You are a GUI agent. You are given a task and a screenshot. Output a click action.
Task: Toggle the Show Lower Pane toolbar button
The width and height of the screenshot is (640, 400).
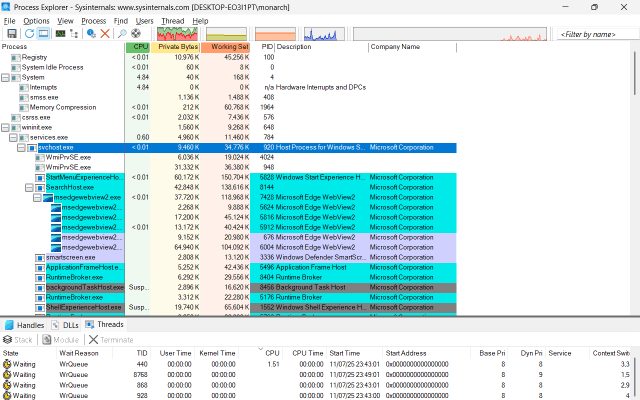point(43,33)
